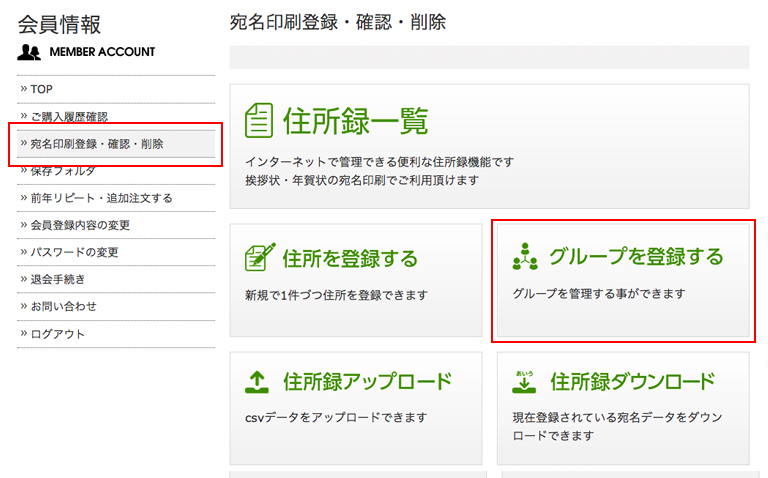The width and height of the screenshot is (768, 478).
Task: Click the member account people icon
Action: (x=29, y=52)
